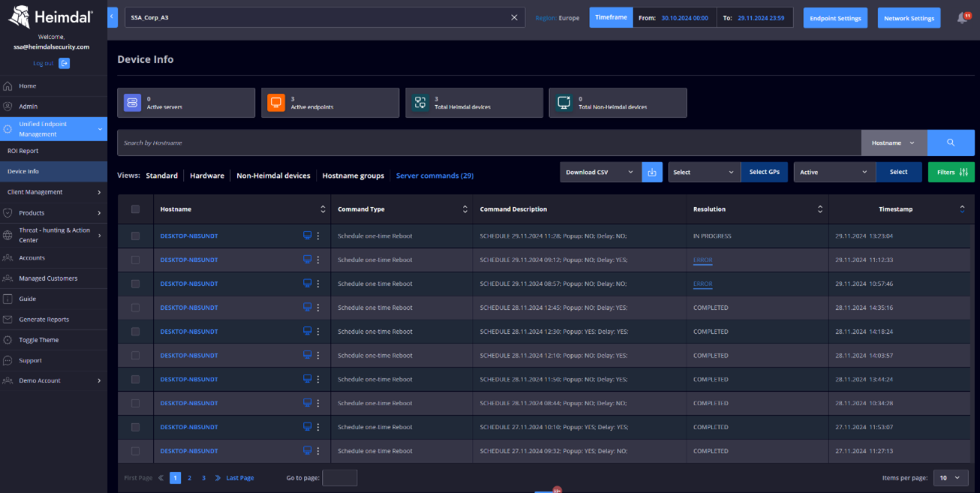Image resolution: width=980 pixels, height=493 pixels.
Task: Tick checkbox for 14:18:24 row
Action: click(x=135, y=331)
